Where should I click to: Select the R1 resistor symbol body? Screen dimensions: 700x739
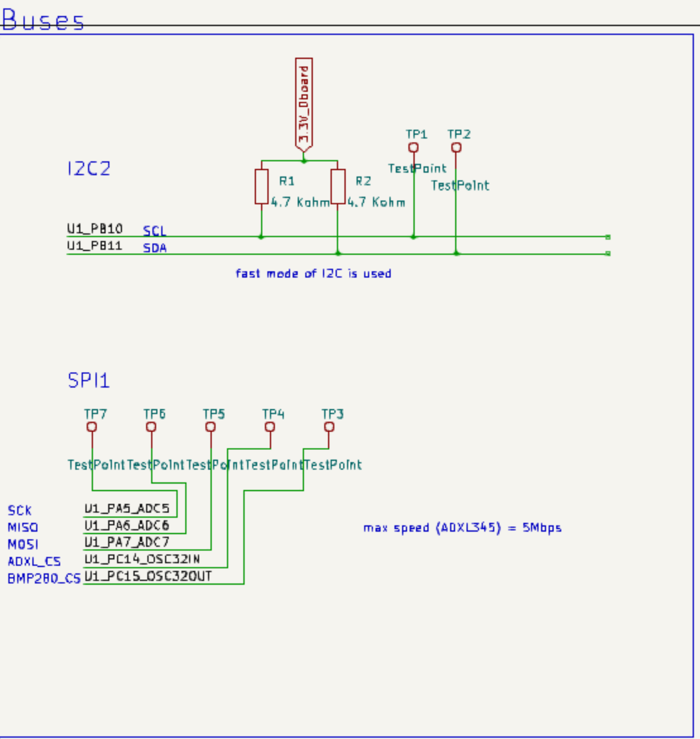261,187
